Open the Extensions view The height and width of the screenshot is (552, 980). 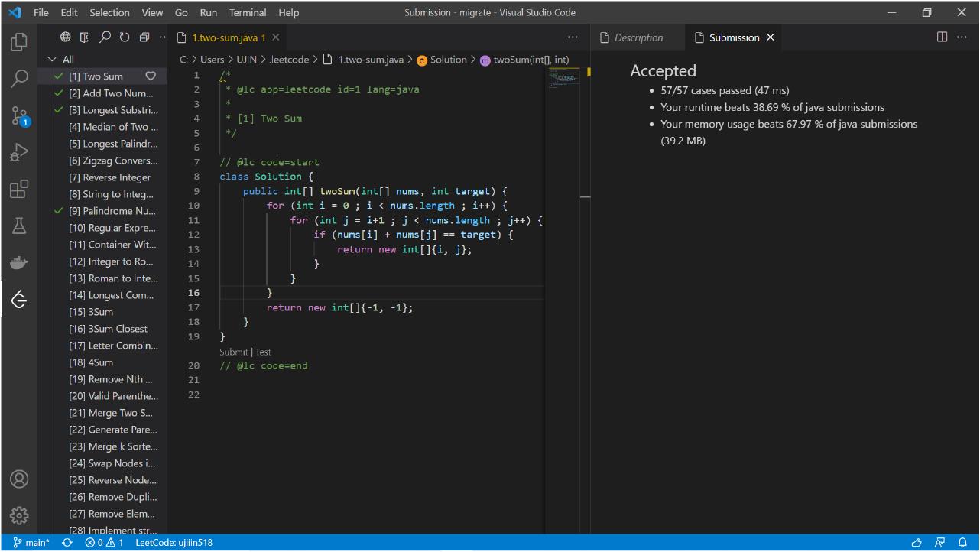click(19, 189)
